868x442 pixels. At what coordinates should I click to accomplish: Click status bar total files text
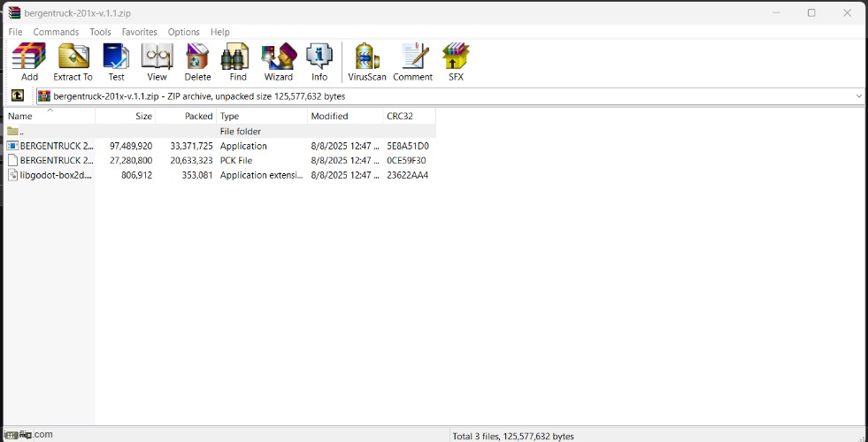pyautogui.click(x=513, y=436)
